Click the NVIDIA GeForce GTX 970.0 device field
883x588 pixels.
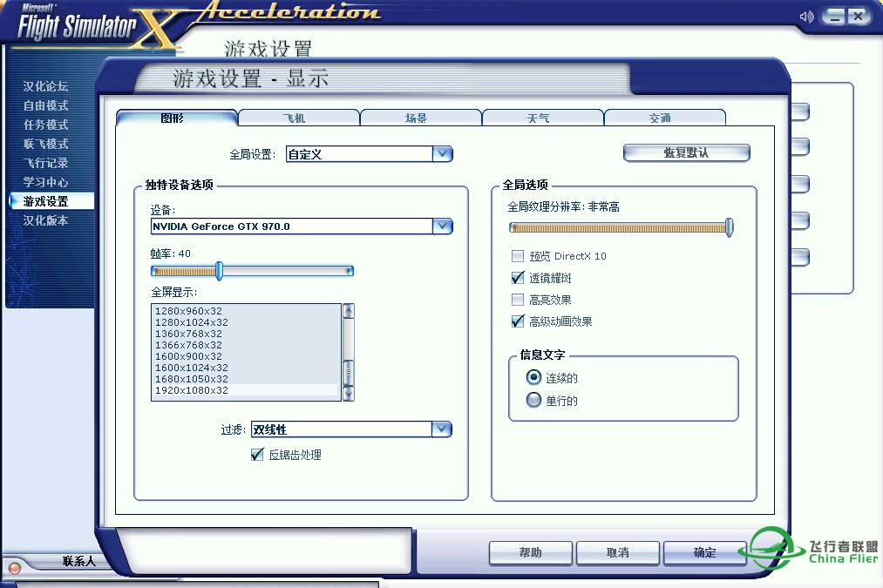(292, 226)
